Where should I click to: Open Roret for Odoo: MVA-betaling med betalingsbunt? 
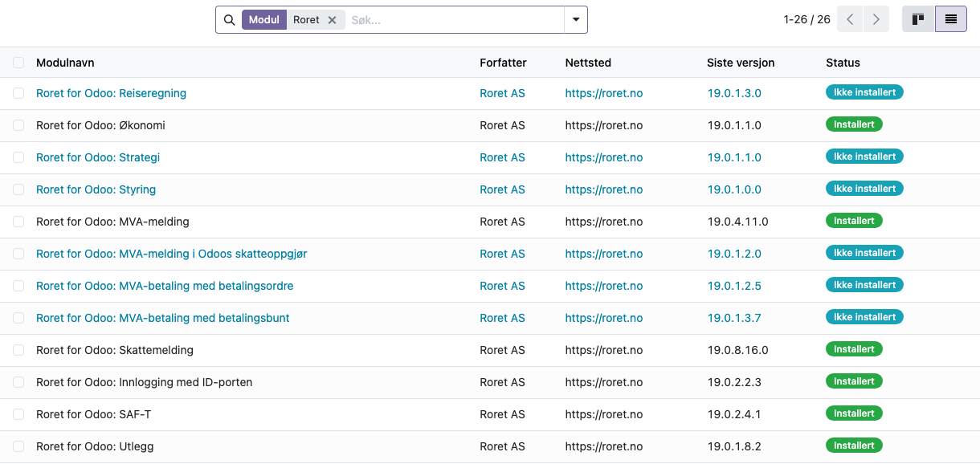point(163,318)
